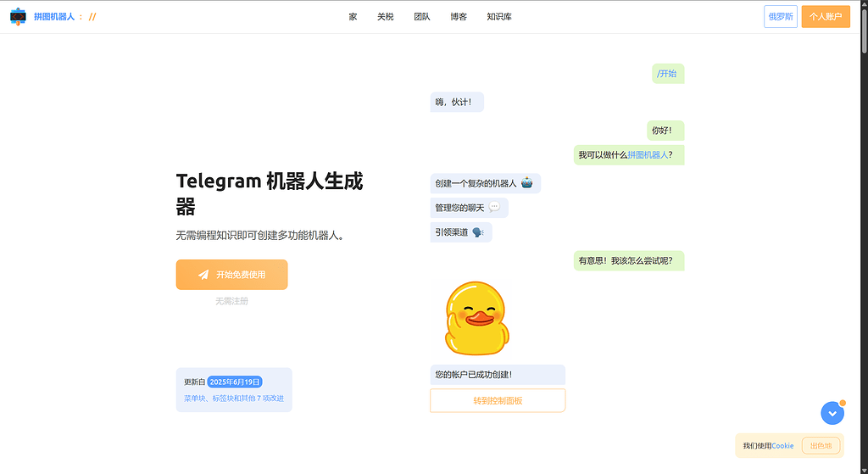This screenshot has height=474, width=868.
Task: Open the 知识库 menu item
Action: pyautogui.click(x=498, y=17)
